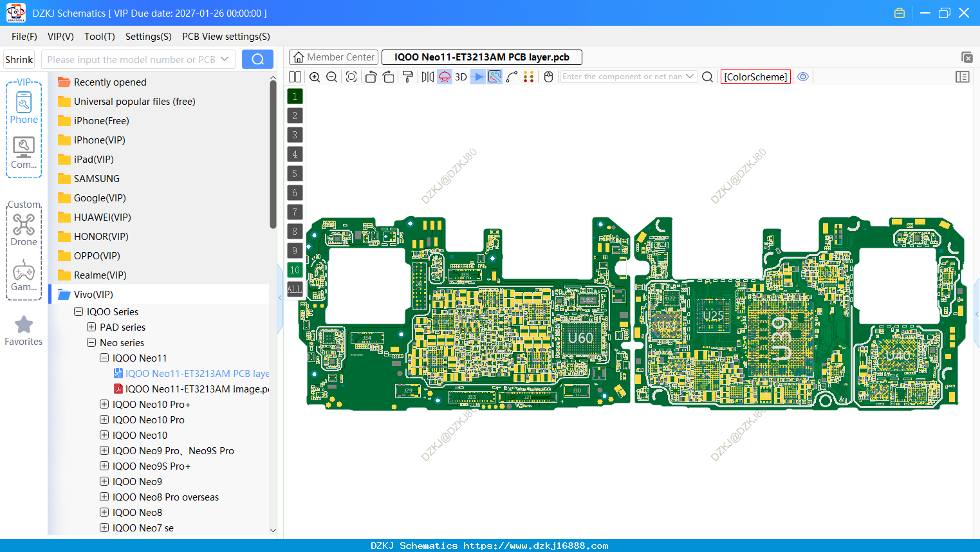The image size is (980, 552).
Task: Open IQOO Neo11-ET3213AM image PDF file
Action: 191,389
